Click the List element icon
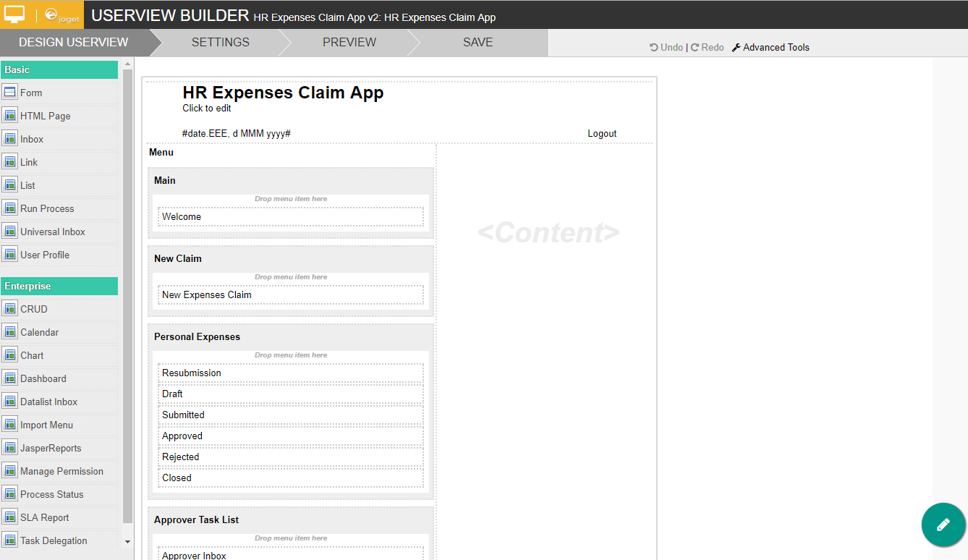Image resolution: width=968 pixels, height=560 pixels. (9, 184)
